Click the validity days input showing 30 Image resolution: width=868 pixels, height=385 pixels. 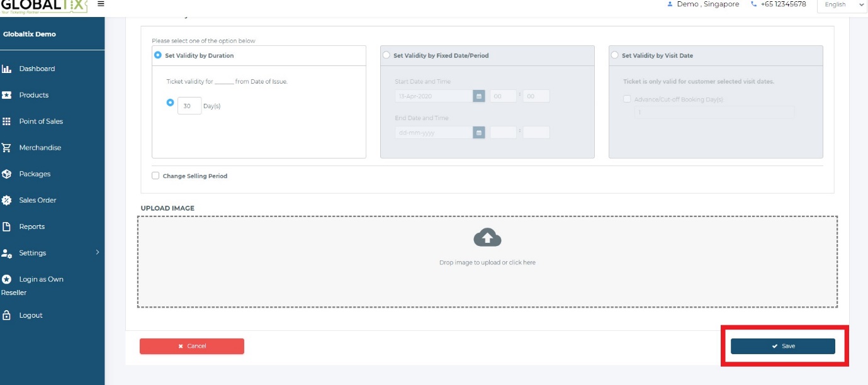[189, 106]
